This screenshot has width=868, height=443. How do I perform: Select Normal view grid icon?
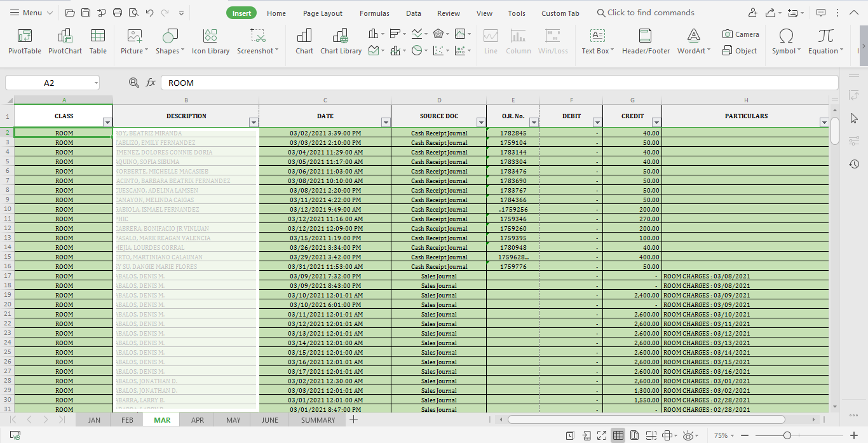[x=618, y=435]
